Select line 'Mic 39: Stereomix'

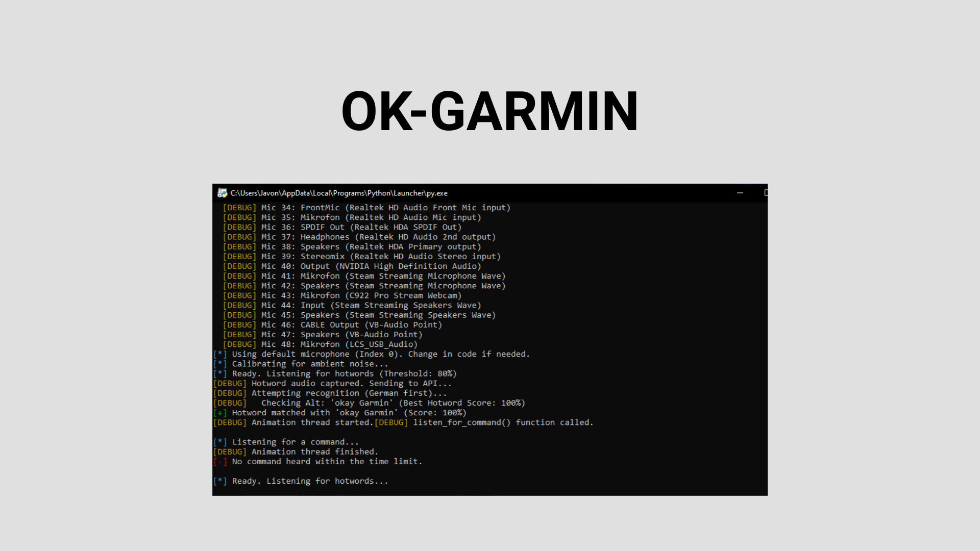[361, 257]
